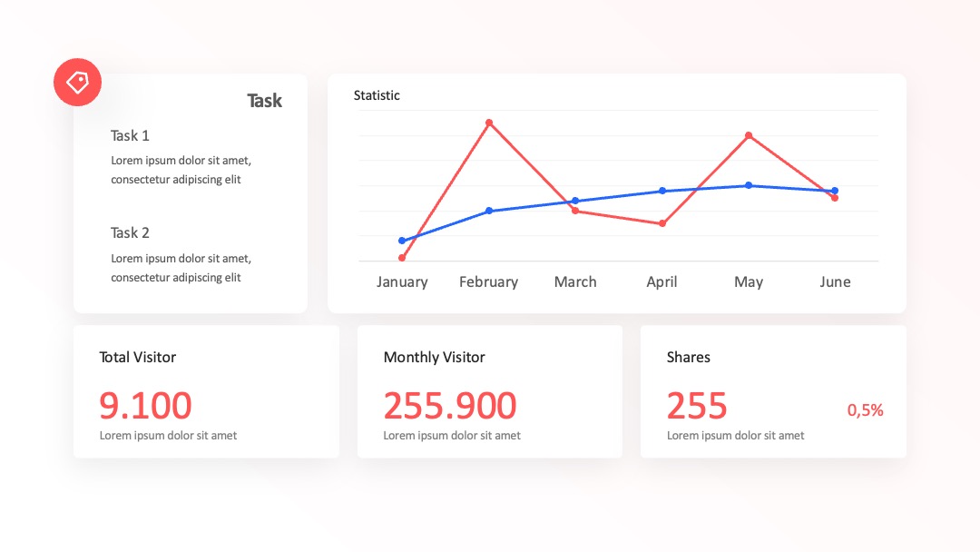This screenshot has width=980, height=552.
Task: Open the Monthly Visitor 255.900 value
Action: (x=450, y=405)
